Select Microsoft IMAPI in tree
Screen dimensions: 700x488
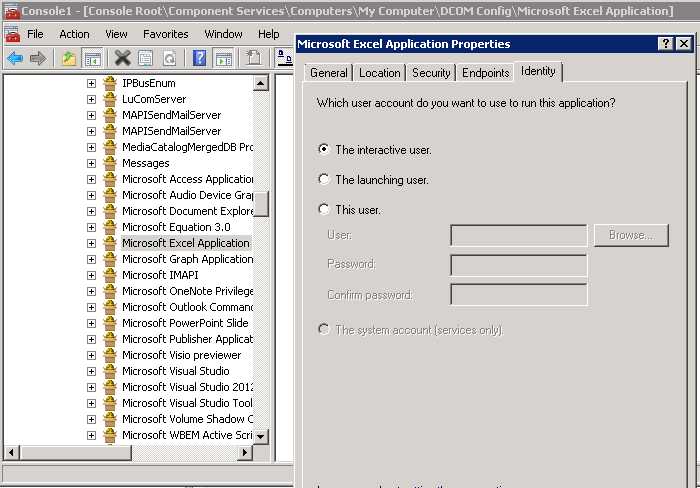(160, 275)
